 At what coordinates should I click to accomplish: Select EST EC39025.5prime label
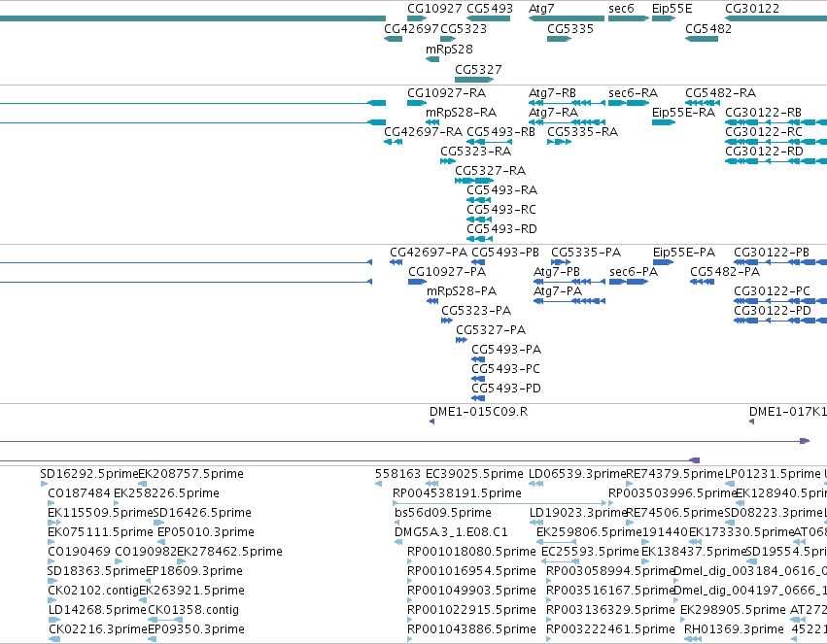[x=474, y=474]
